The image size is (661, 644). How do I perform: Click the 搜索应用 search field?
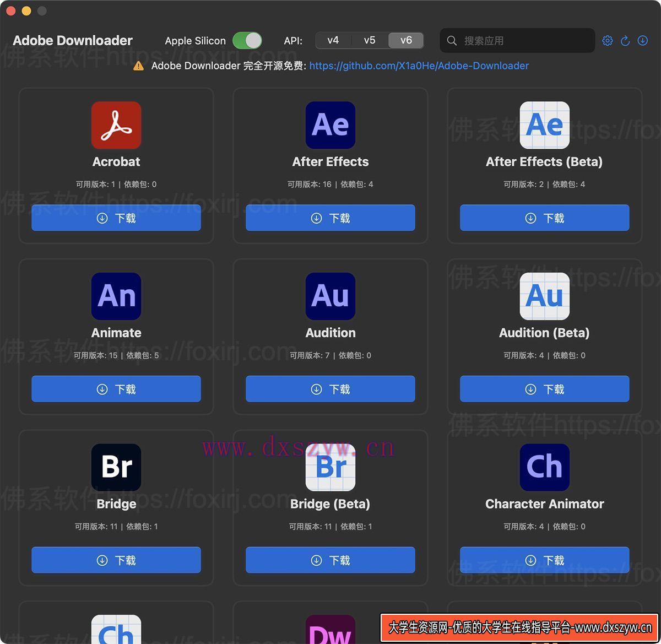click(517, 41)
